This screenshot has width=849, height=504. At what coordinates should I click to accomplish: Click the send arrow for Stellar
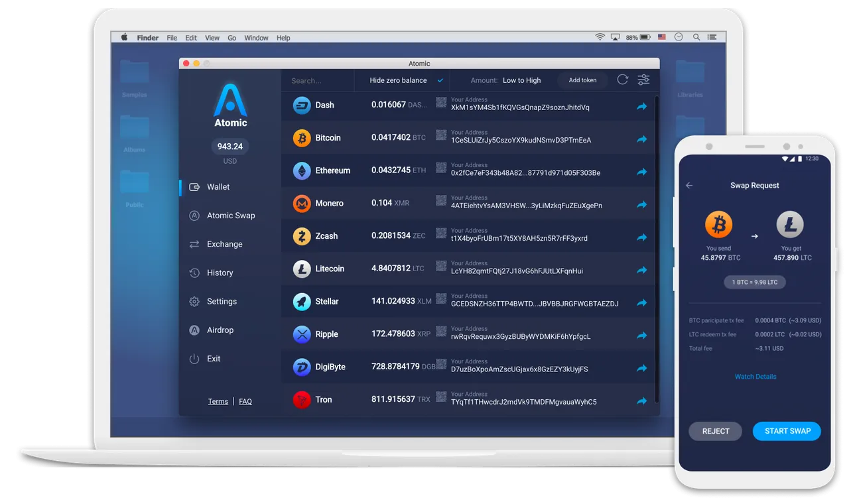[641, 302]
